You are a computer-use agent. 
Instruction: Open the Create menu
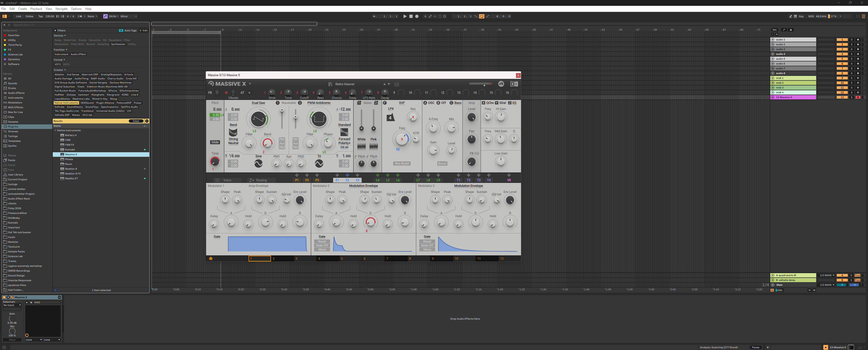click(22, 9)
